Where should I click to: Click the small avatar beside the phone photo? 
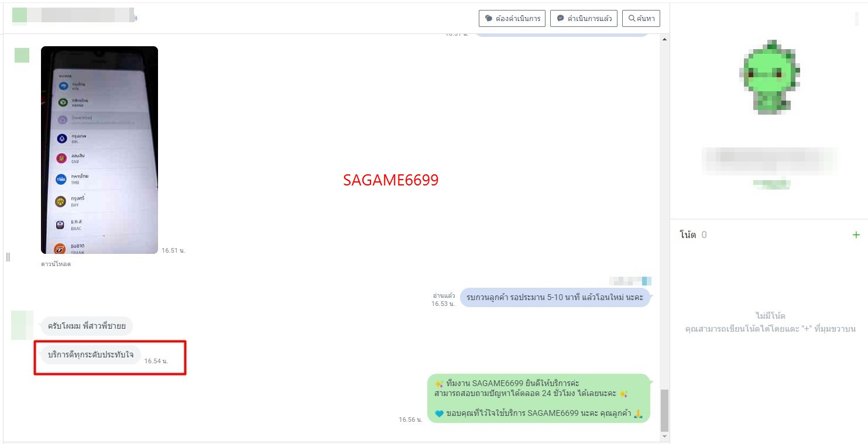click(22, 55)
